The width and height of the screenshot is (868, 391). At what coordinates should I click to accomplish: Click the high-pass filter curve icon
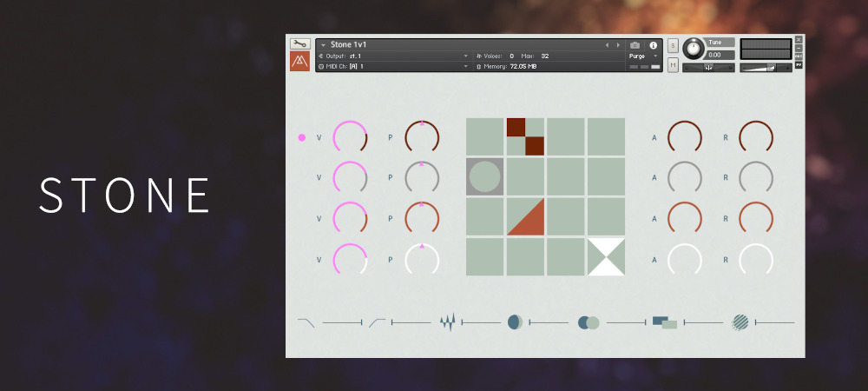(x=377, y=322)
